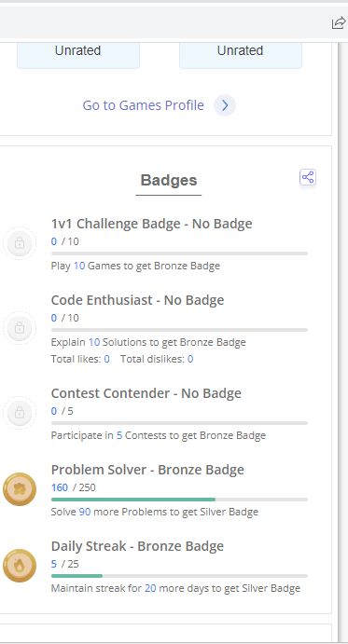Click the Problem Solver - Bronze Badge title
This screenshot has height=644, width=348.
click(x=147, y=470)
